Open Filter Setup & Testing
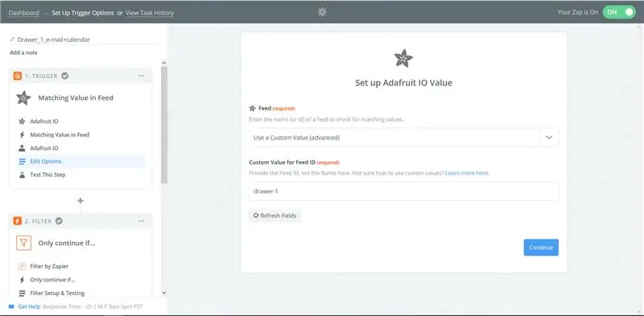 coord(81,293)
